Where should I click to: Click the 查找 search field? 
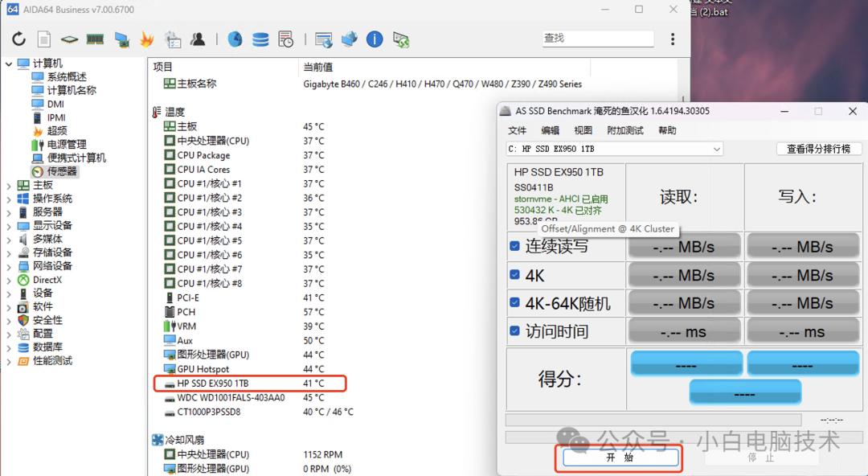pos(598,39)
